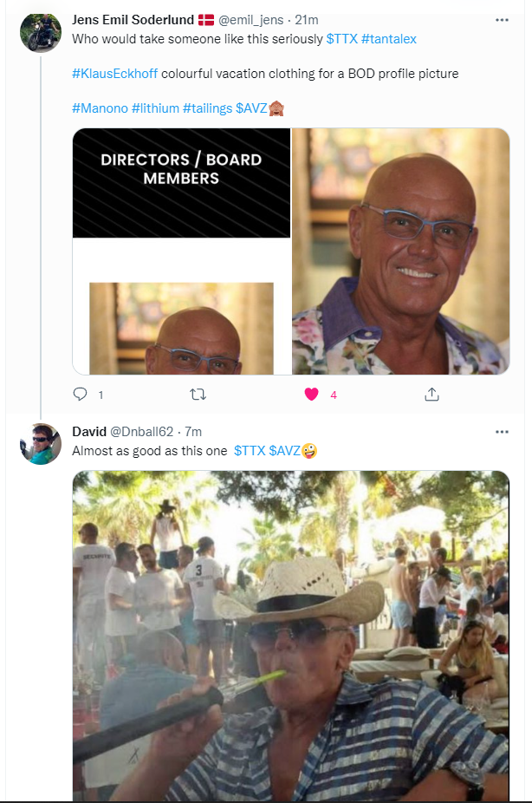Open the Directors / Board Members image
Viewport: 532px width, 803px height.
coord(181,251)
